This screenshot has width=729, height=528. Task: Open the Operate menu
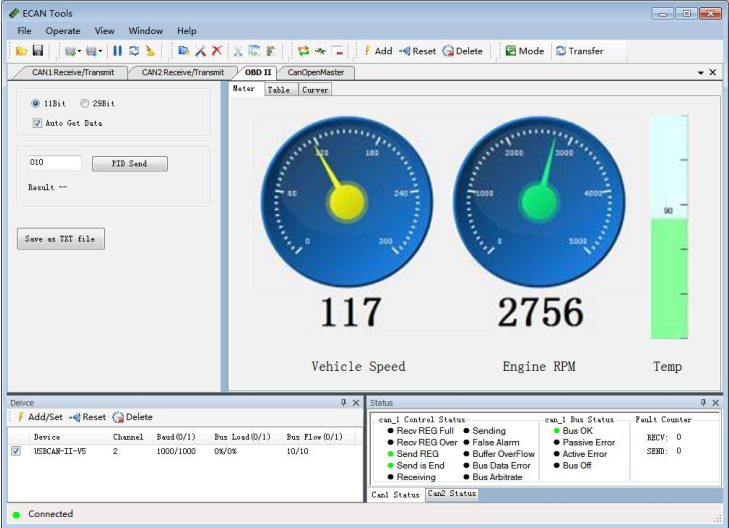63,31
